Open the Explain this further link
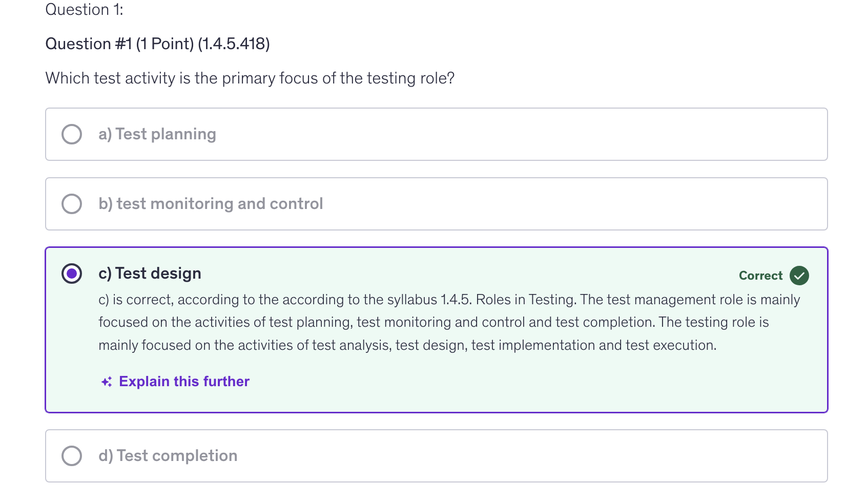This screenshot has width=867, height=504. pos(184,382)
